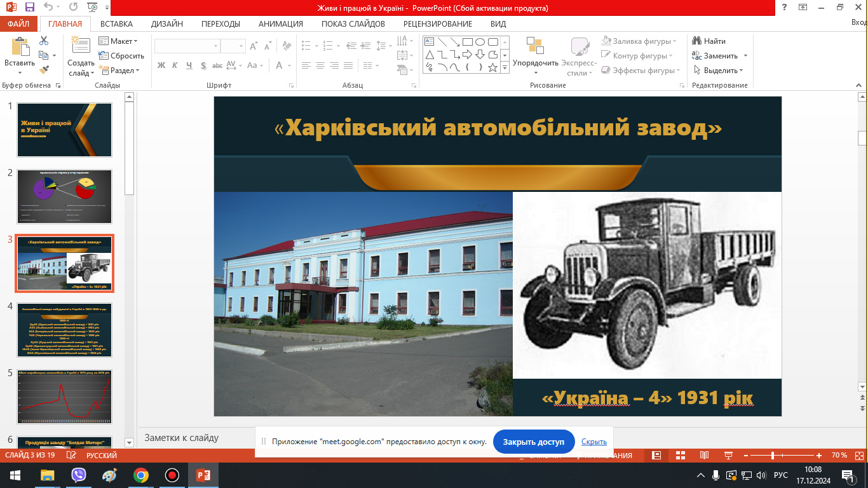Select the oval shape in shapes gallery
Screen dimensions: 868x488
tap(480, 42)
